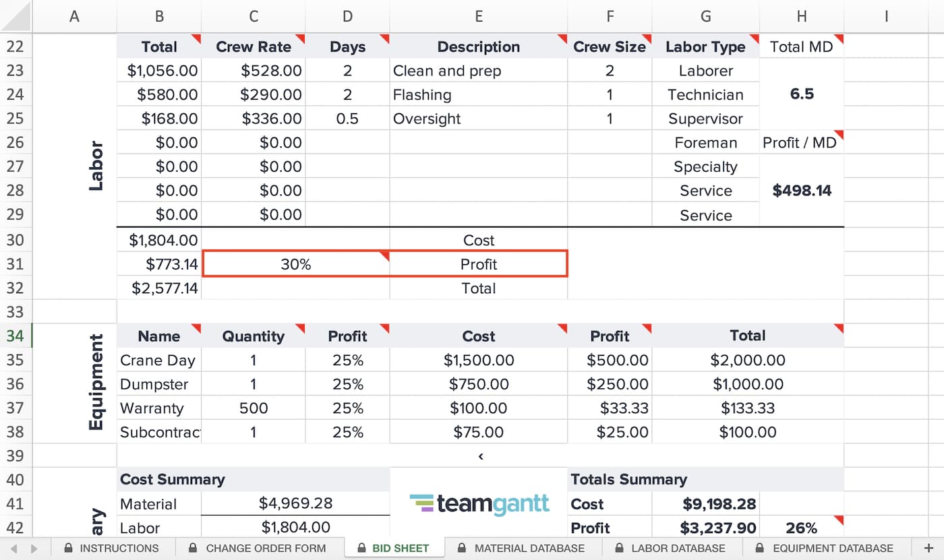Select the row 34 header
The image size is (944, 560).
(16, 336)
